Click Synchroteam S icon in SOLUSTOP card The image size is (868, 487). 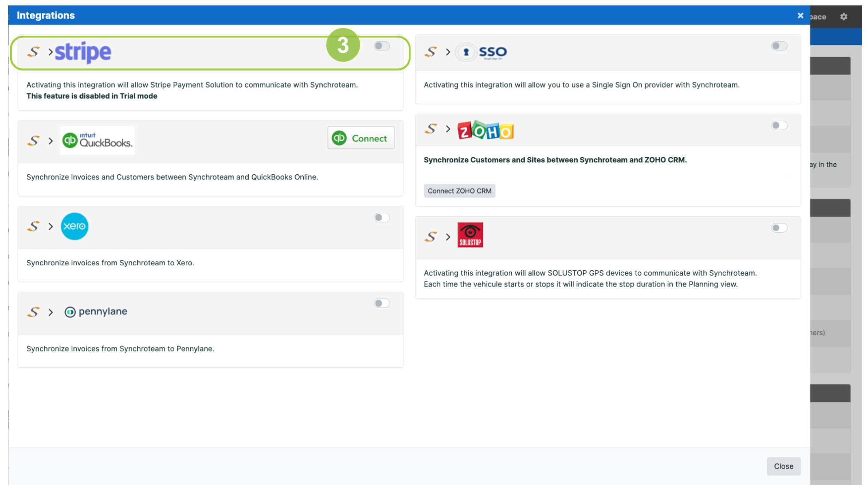pyautogui.click(x=431, y=237)
